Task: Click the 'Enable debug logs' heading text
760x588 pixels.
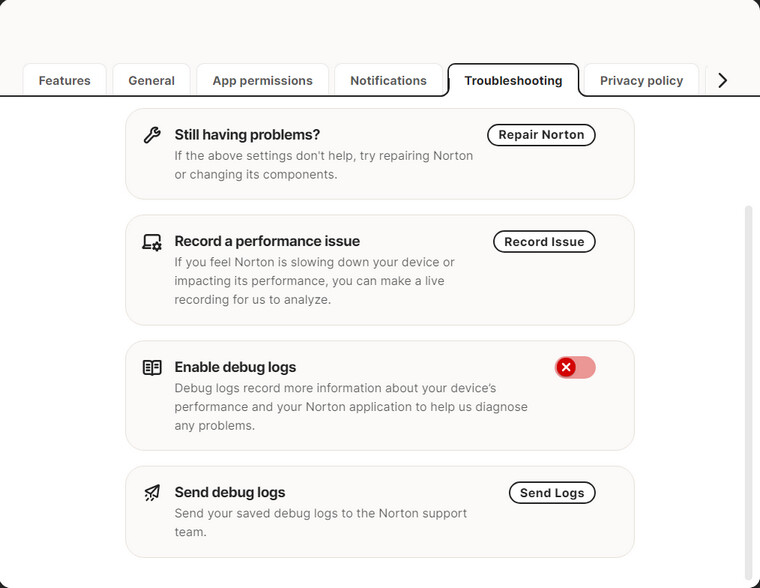Action: coord(235,367)
